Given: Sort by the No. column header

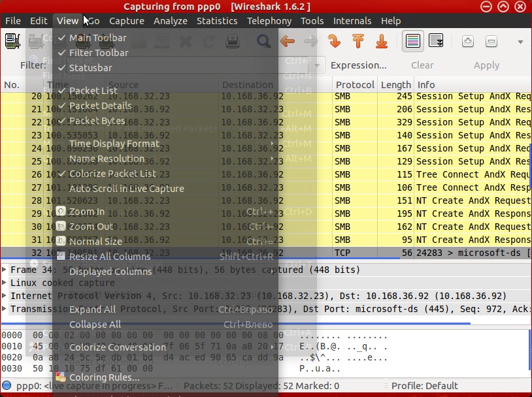Looking at the screenshot, I should 22,85.
